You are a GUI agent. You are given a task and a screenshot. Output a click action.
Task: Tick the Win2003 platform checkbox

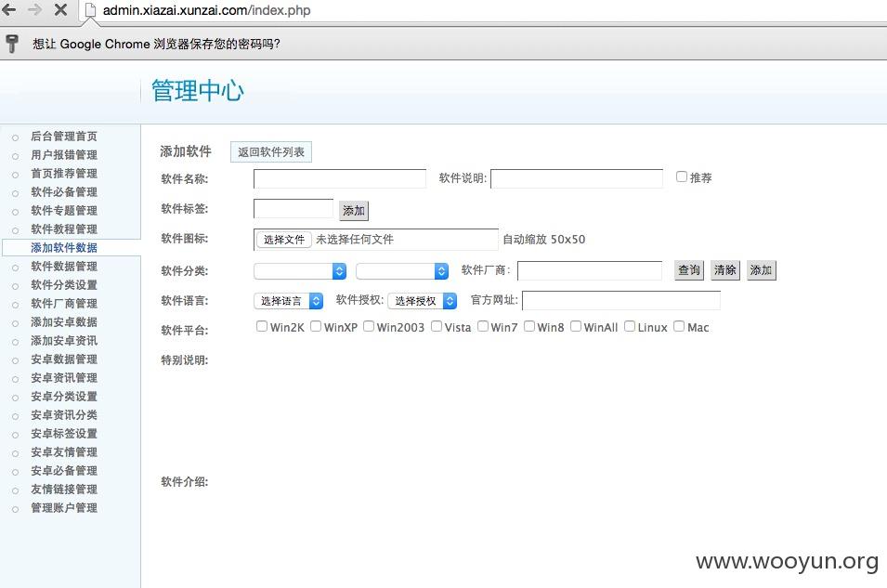pyautogui.click(x=368, y=326)
